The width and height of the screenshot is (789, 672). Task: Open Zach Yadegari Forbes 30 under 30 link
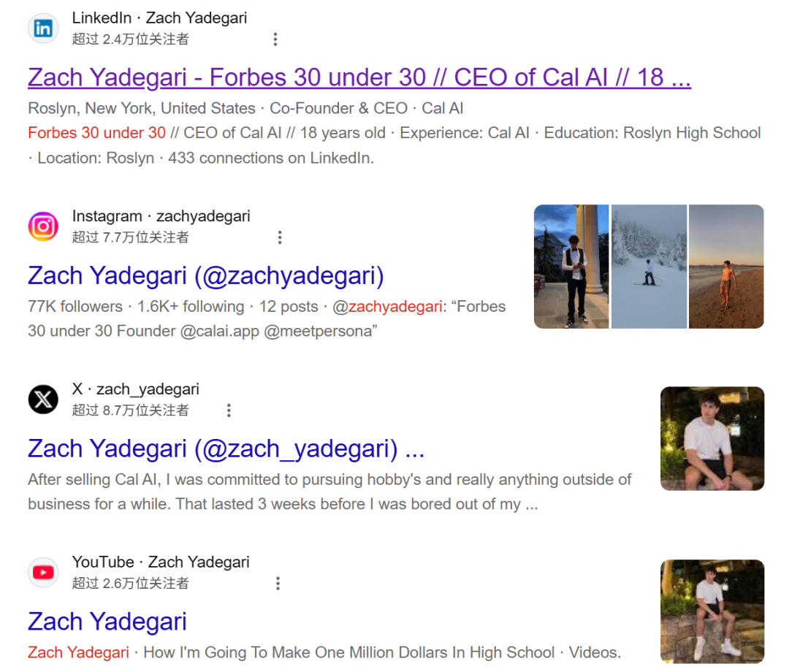coord(359,77)
